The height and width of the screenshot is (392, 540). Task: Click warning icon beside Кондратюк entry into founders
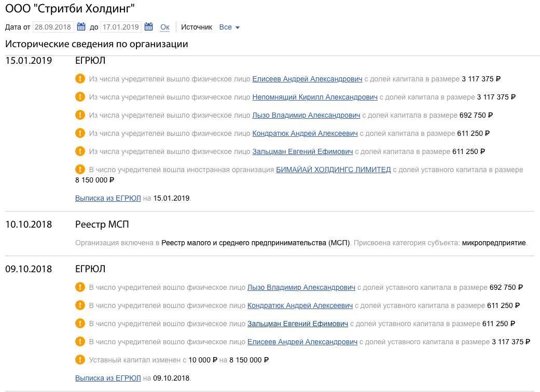click(x=80, y=305)
